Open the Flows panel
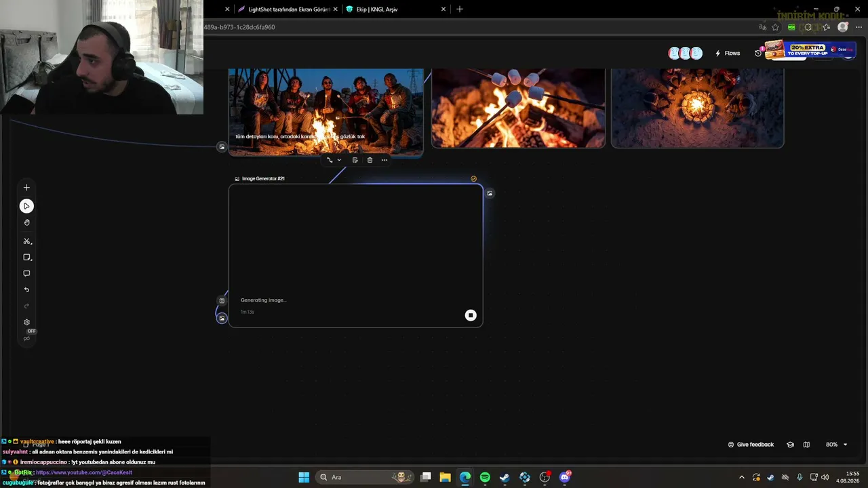 tap(728, 54)
